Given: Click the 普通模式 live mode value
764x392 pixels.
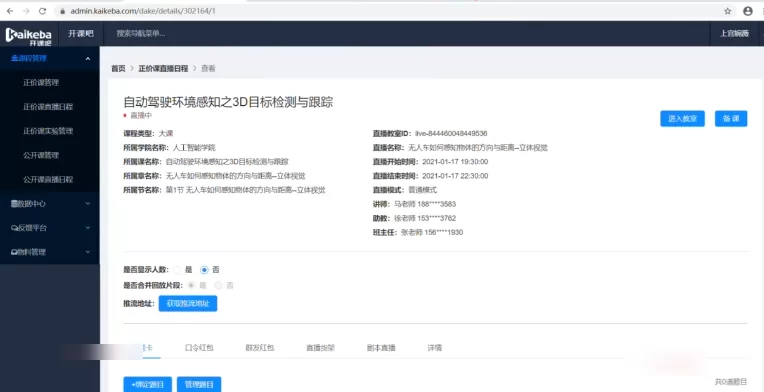Looking at the screenshot, I should pyautogui.click(x=422, y=190).
